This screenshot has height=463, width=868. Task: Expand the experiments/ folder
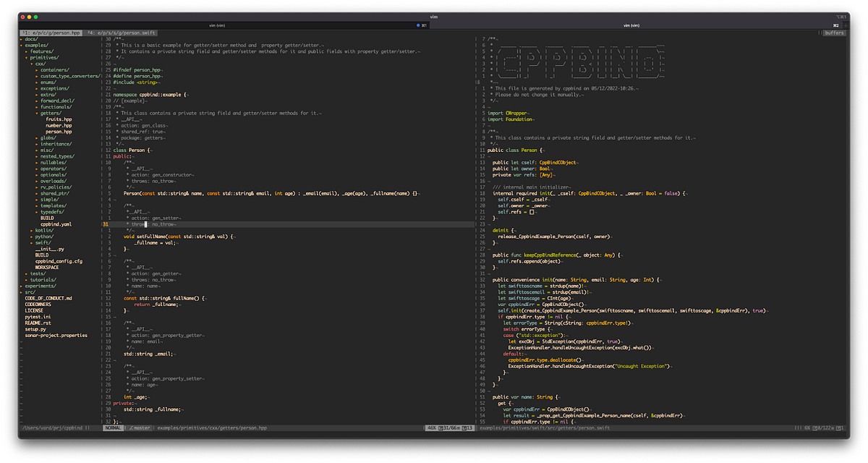click(40, 286)
